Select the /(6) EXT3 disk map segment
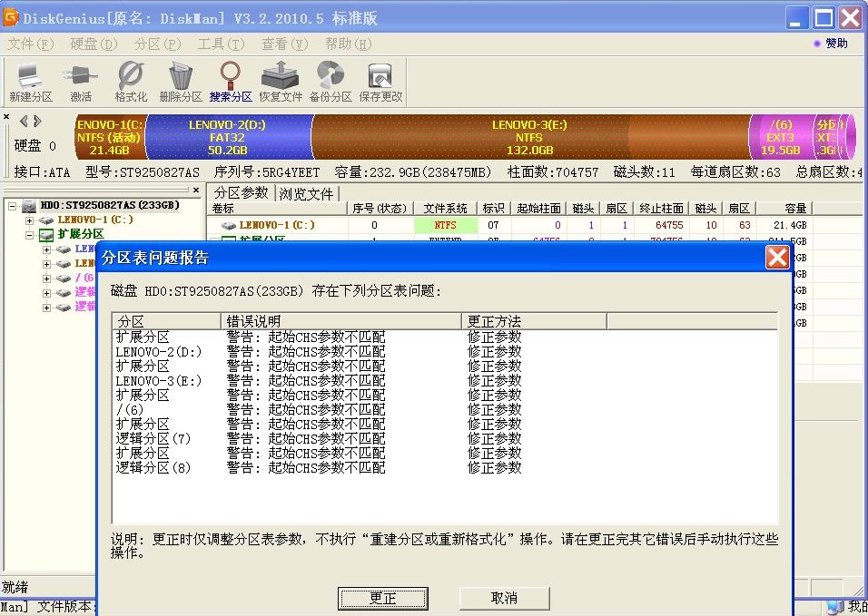868x616 pixels. [x=781, y=137]
